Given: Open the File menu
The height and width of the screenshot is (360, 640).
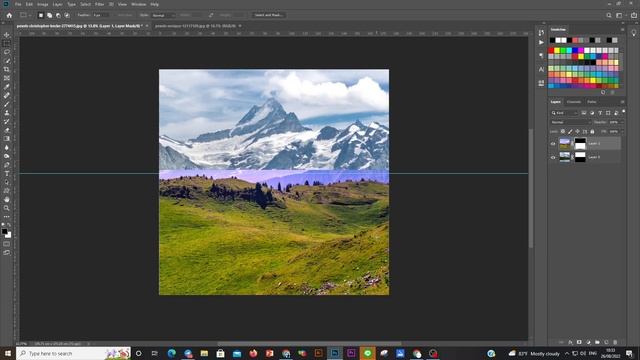Looking at the screenshot, I should [x=18, y=4].
